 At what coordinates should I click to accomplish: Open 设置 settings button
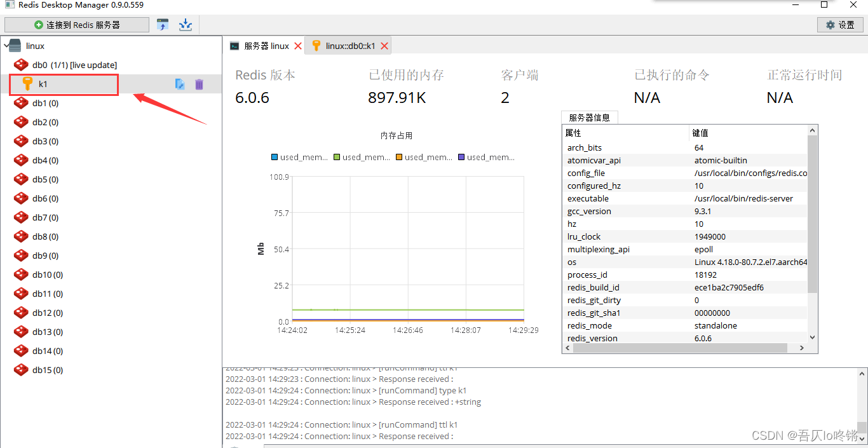[x=839, y=25]
